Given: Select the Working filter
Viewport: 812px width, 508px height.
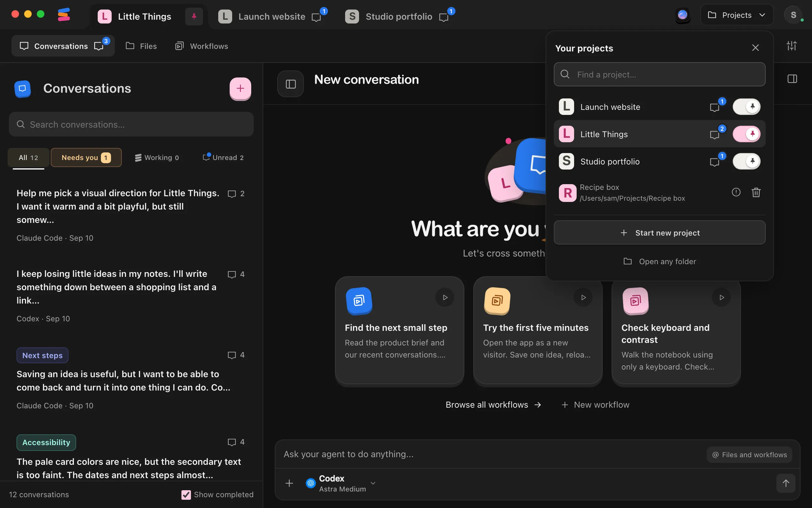Looking at the screenshot, I should click(x=157, y=157).
